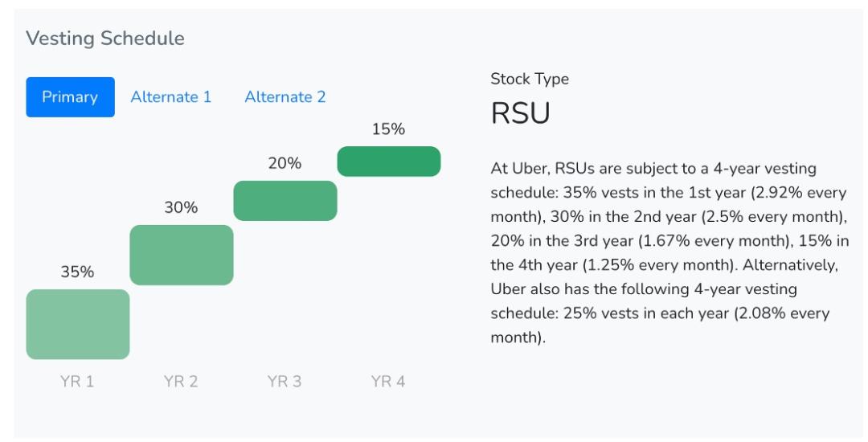Click the 35% percentage label
This screenshot has width=868, height=442.
point(78,272)
